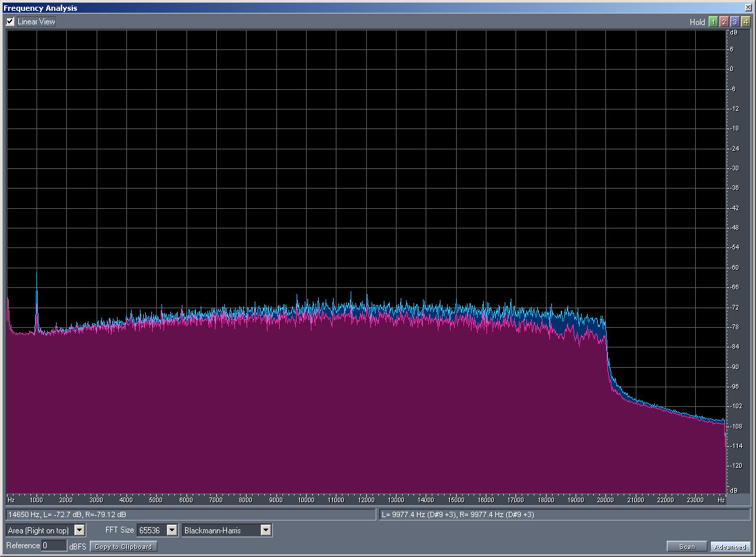Viewport: 756px width, 557px height.
Task: Expand the FFT Size 65536 dropdown
Action: click(x=172, y=531)
